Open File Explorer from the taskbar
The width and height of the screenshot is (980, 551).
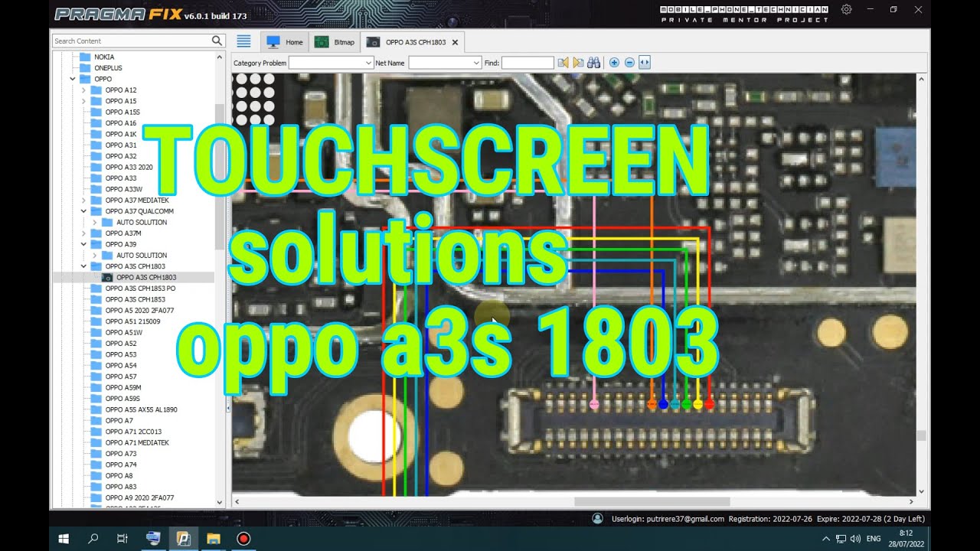point(214,539)
